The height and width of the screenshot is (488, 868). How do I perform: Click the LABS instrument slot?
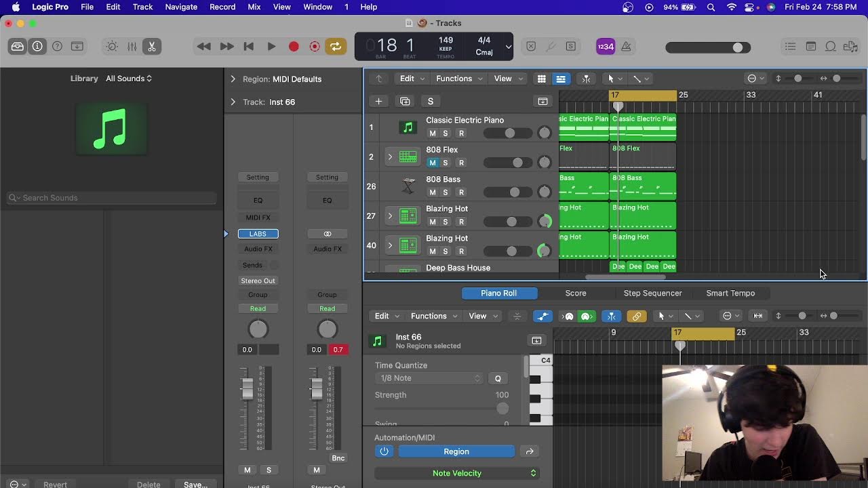point(258,234)
